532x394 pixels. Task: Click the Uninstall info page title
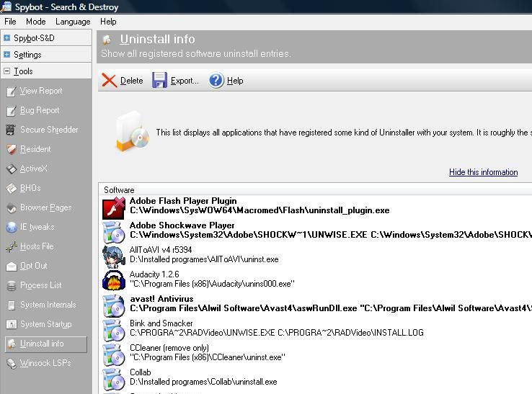point(157,40)
